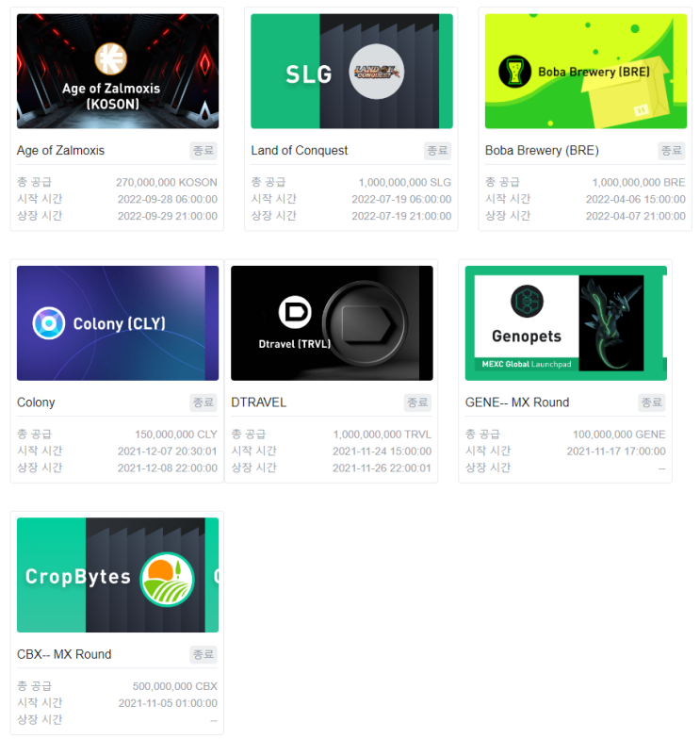Click the Colony project title
700x739 pixels.
[x=36, y=402]
